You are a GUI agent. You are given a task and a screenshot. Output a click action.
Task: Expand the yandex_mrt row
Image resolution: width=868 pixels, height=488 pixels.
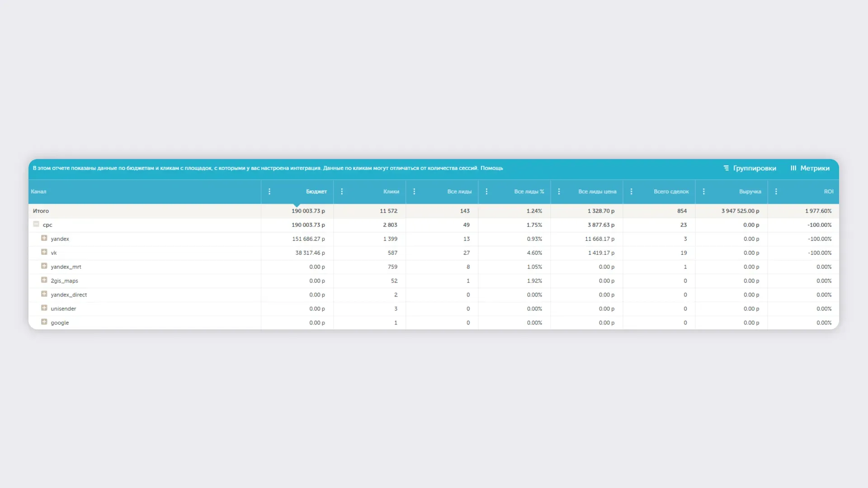(x=44, y=266)
